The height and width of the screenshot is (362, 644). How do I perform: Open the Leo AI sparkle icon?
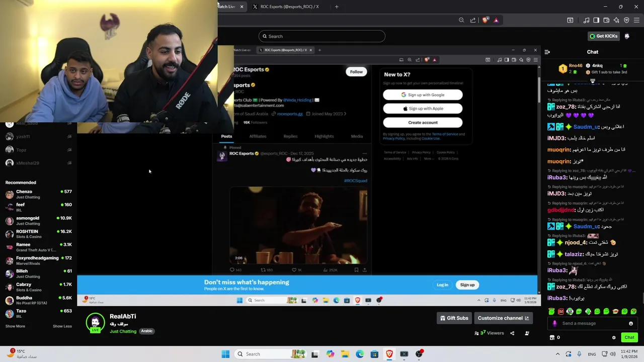point(616,20)
